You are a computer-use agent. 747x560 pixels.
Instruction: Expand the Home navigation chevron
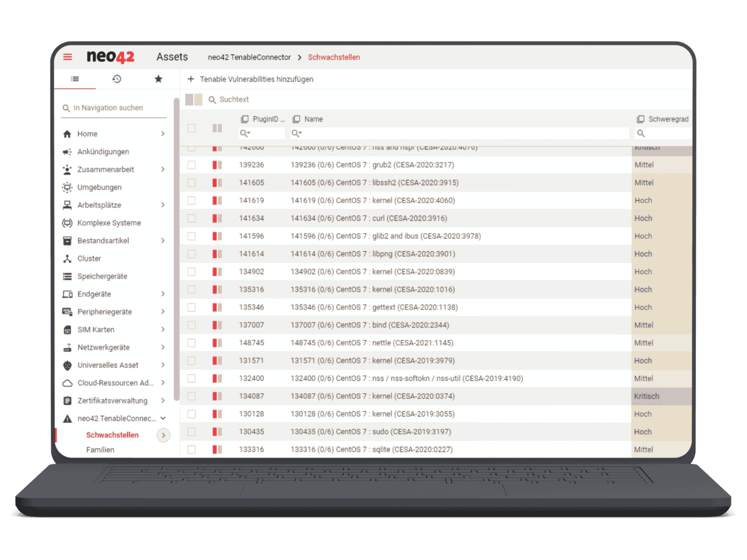click(163, 134)
